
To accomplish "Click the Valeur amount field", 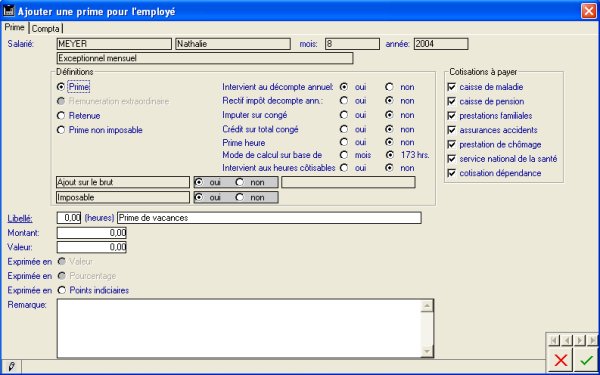I will pyautogui.click(x=92, y=247).
